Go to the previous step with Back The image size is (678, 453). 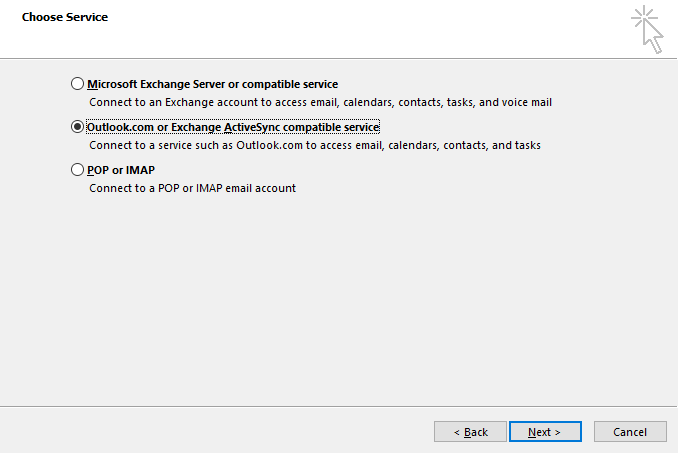470,432
